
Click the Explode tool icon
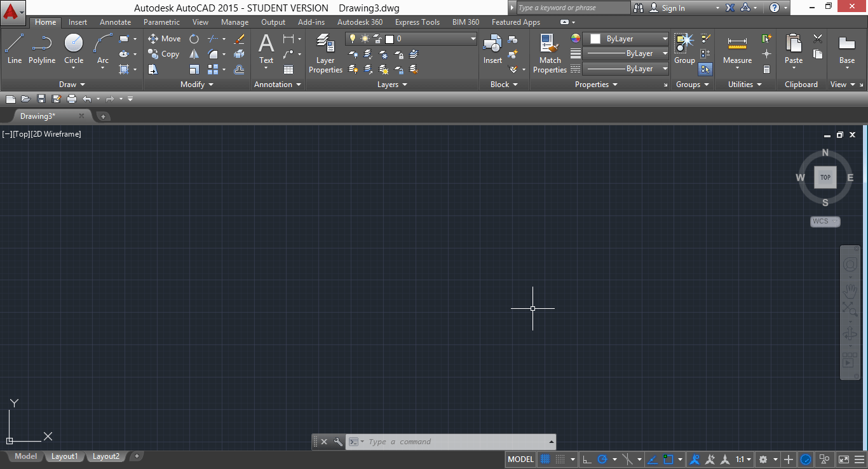239,54
